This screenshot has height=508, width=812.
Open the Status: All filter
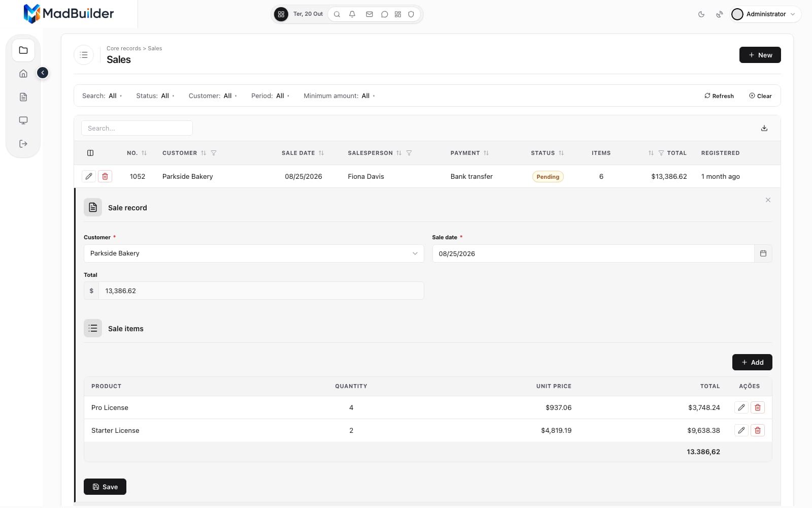pyautogui.click(x=155, y=96)
